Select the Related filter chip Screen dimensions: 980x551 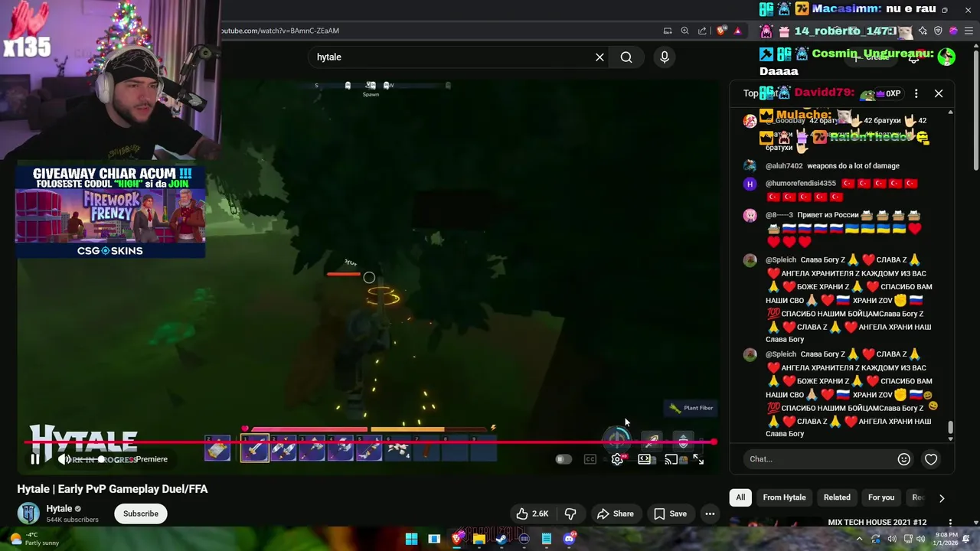pos(837,497)
